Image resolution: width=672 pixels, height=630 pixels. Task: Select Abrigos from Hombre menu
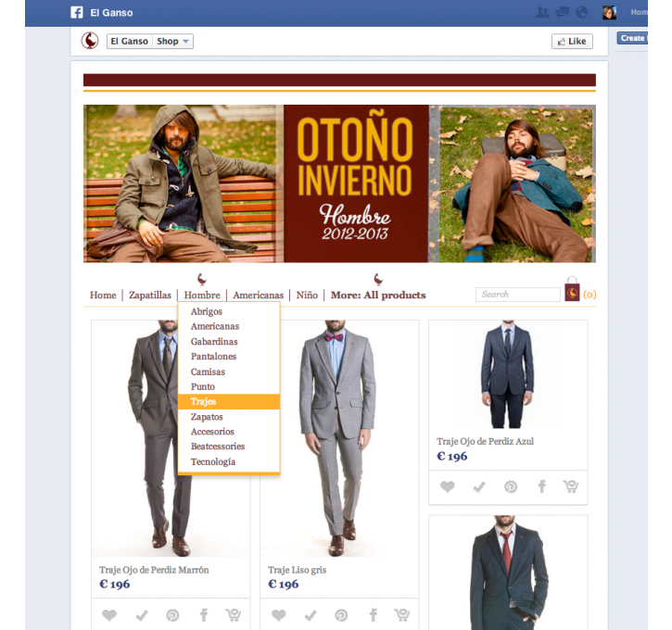[229, 311]
